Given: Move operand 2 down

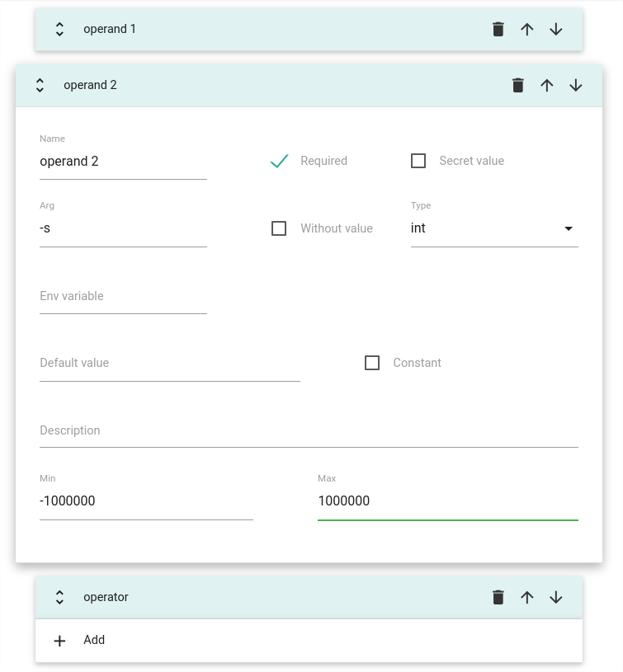Looking at the screenshot, I should click(x=576, y=85).
